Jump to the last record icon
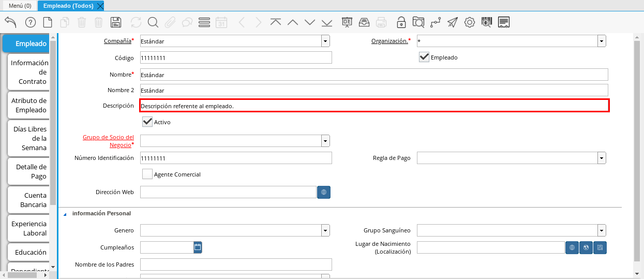 [x=327, y=22]
